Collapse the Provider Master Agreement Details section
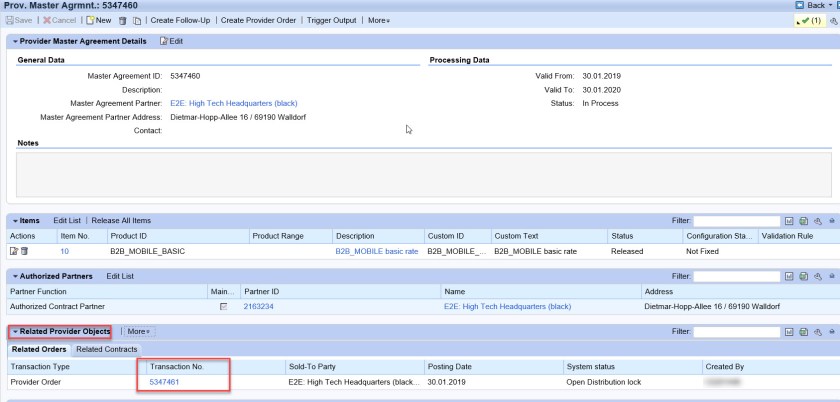 (15, 41)
